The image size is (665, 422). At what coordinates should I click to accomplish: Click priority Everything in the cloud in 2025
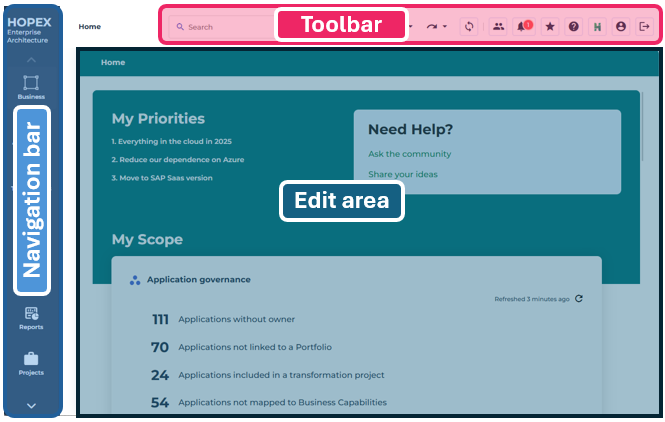[171, 141]
